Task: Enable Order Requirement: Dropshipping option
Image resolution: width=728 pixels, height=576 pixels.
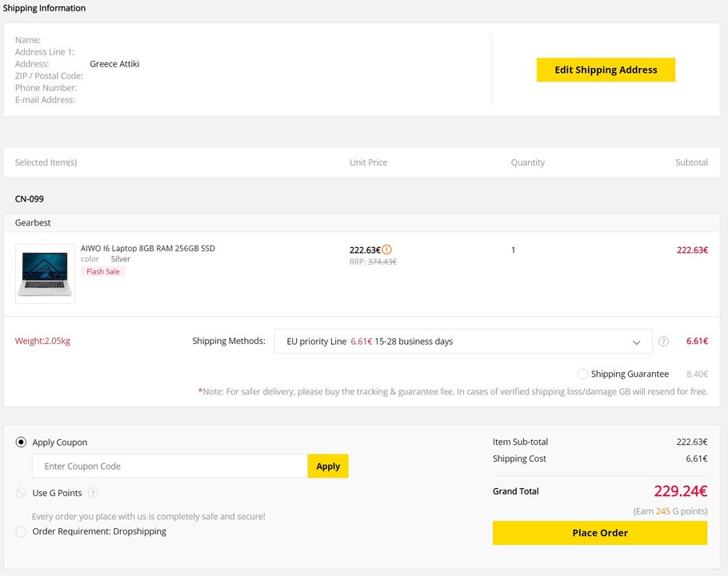Action: (22, 531)
